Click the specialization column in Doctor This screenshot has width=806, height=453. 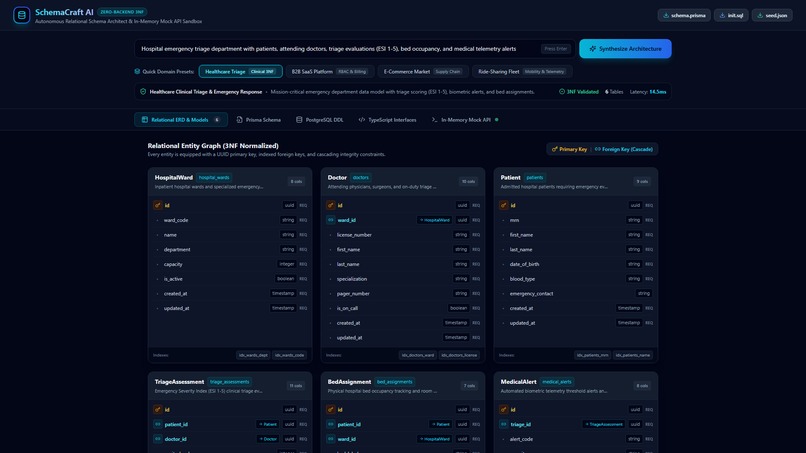pos(403,279)
